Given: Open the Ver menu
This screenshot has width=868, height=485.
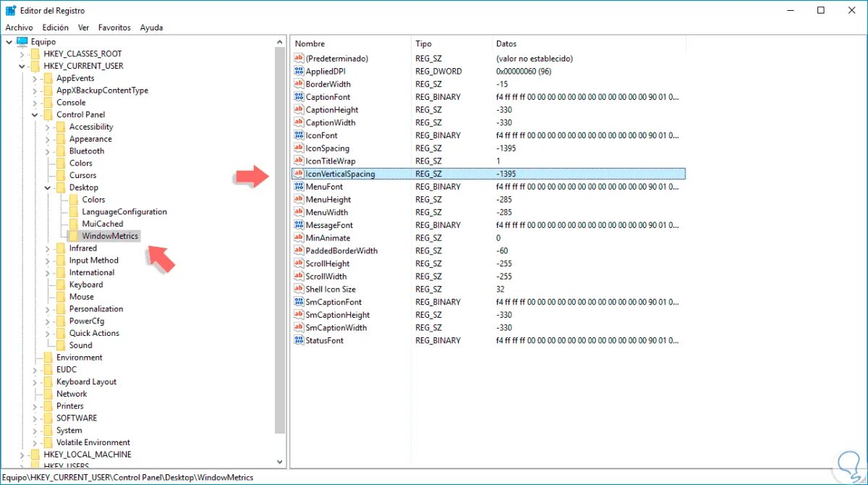Looking at the screenshot, I should point(84,28).
